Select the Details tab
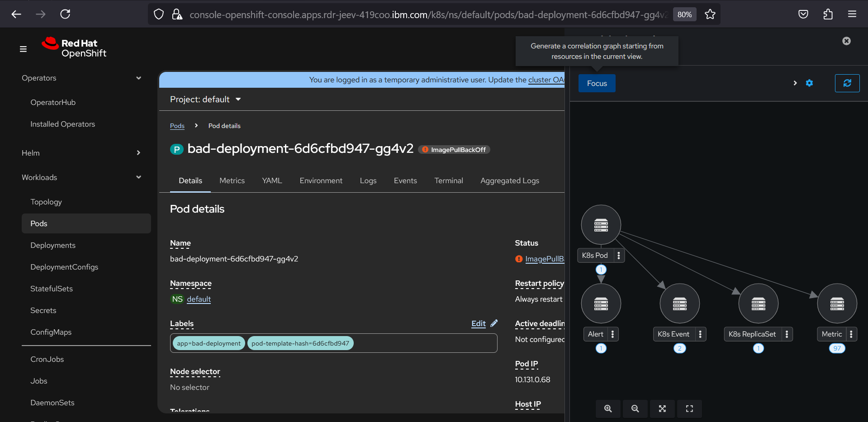 click(190, 180)
